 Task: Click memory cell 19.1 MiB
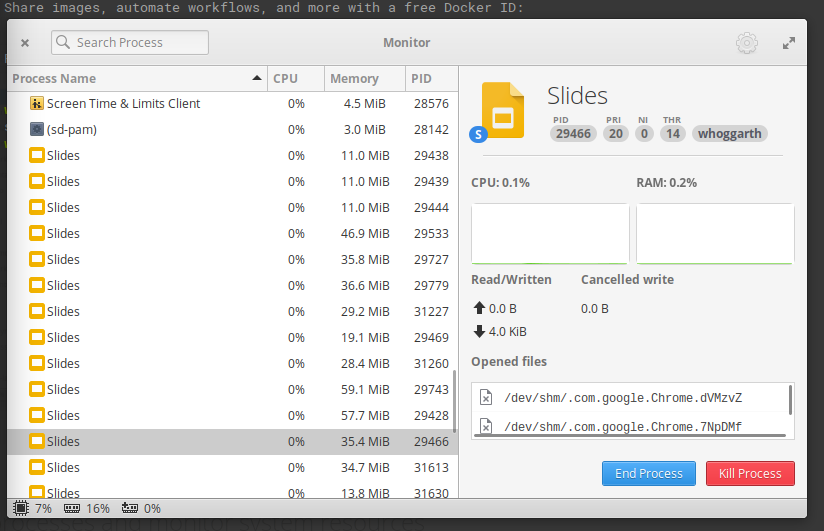[365, 338]
